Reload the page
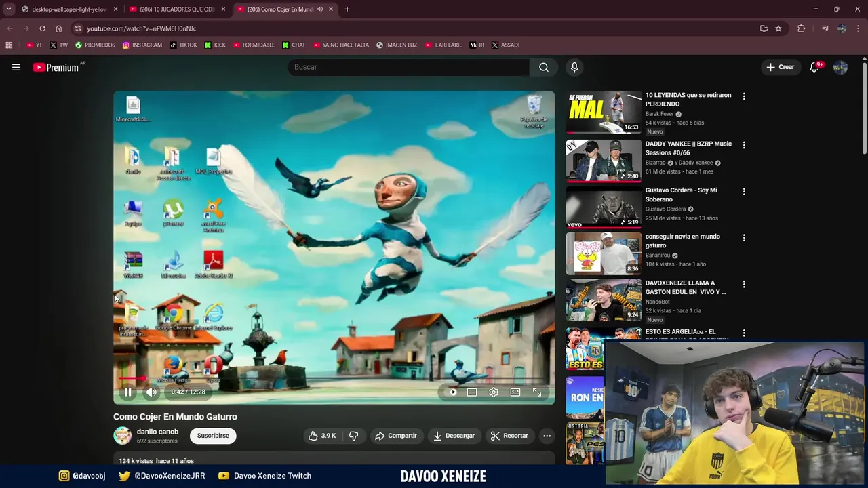 42,28
